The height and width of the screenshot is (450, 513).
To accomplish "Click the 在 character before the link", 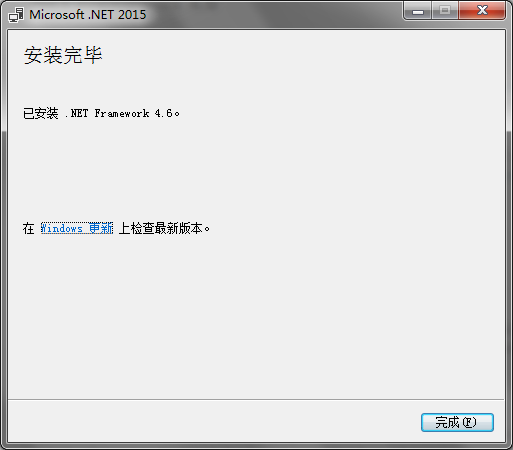I will (29, 228).
